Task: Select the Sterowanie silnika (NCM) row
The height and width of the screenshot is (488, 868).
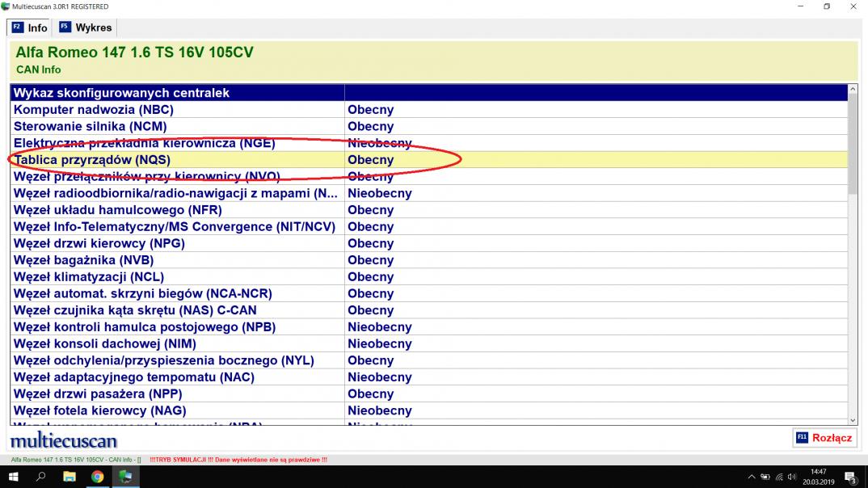Action: point(428,126)
